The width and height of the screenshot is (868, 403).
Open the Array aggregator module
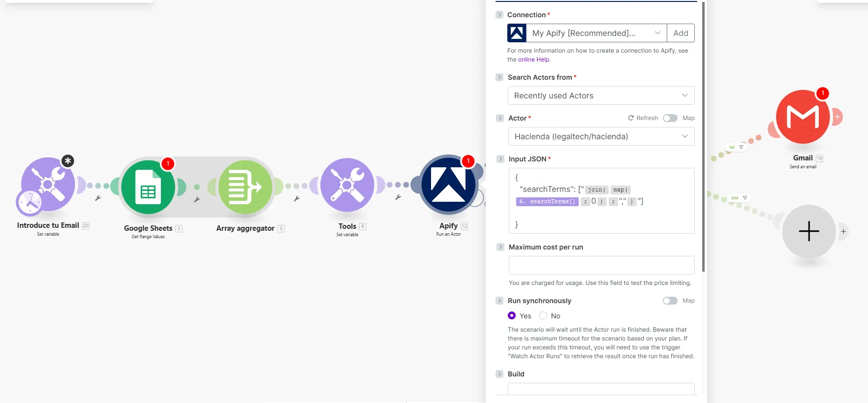[x=245, y=187]
